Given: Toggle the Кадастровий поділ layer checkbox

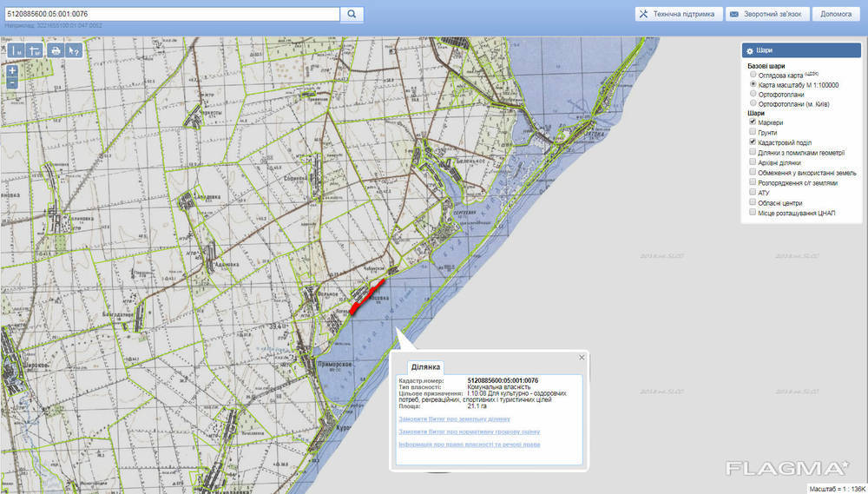Looking at the screenshot, I should [x=753, y=142].
